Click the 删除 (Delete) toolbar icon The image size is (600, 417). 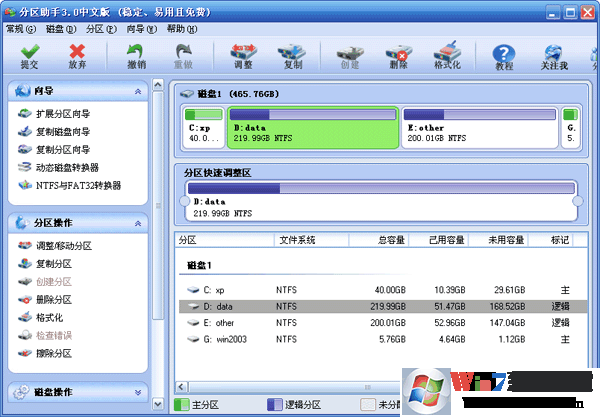point(400,56)
